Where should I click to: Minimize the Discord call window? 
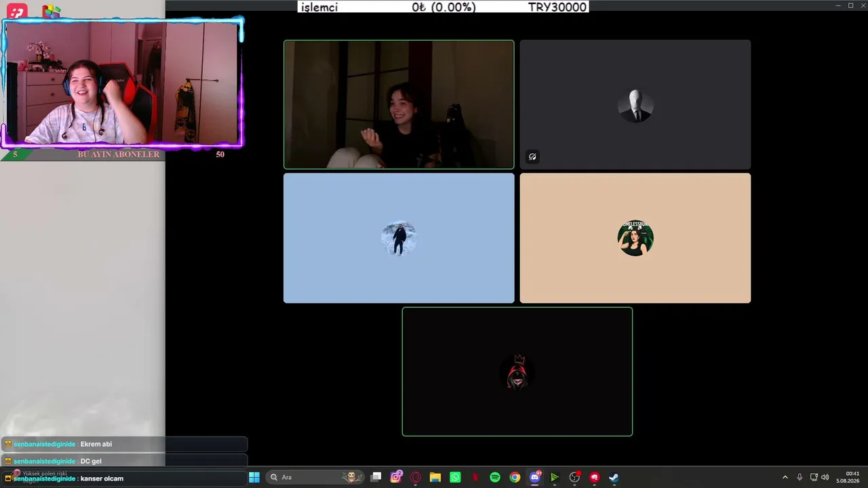click(838, 5)
